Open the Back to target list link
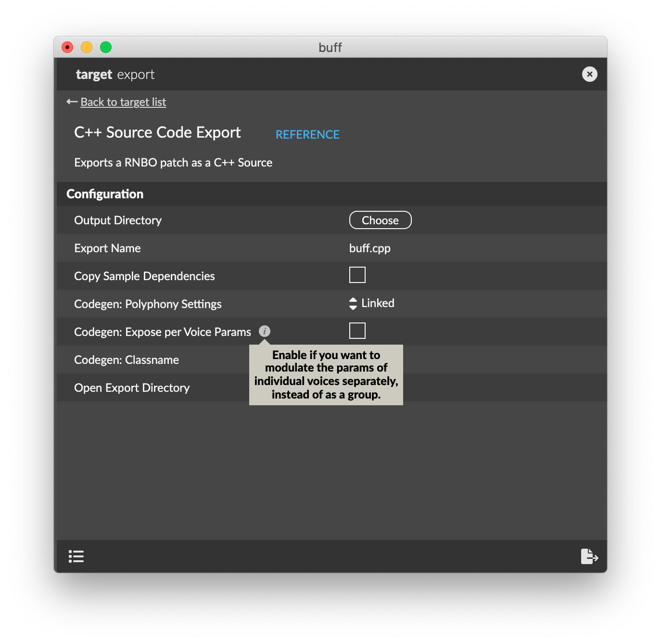The width and height of the screenshot is (661, 644). click(x=123, y=102)
